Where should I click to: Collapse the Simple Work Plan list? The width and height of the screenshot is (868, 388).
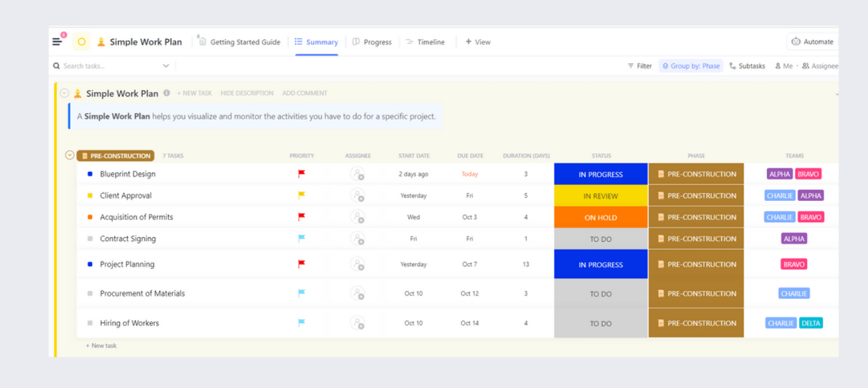[x=64, y=93]
